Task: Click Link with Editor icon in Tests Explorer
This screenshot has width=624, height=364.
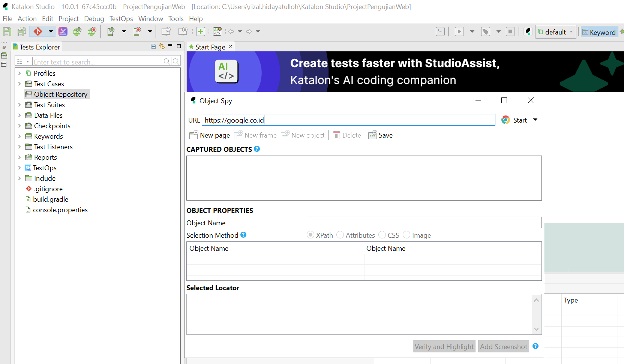Action: pos(162,46)
